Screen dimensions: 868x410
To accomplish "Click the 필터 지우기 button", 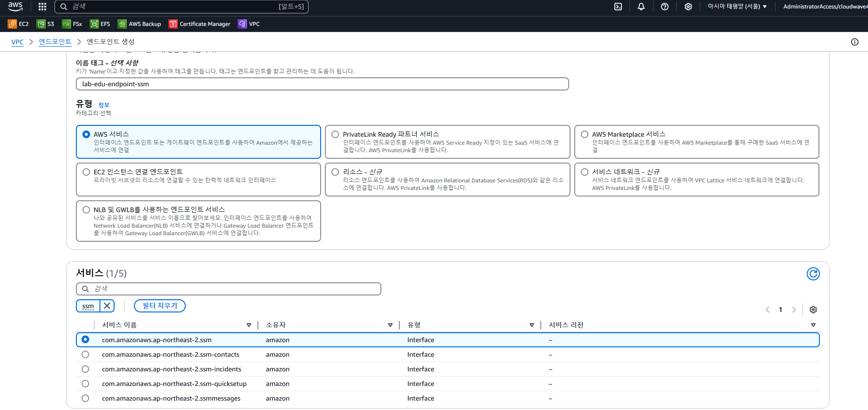I will tap(160, 306).
